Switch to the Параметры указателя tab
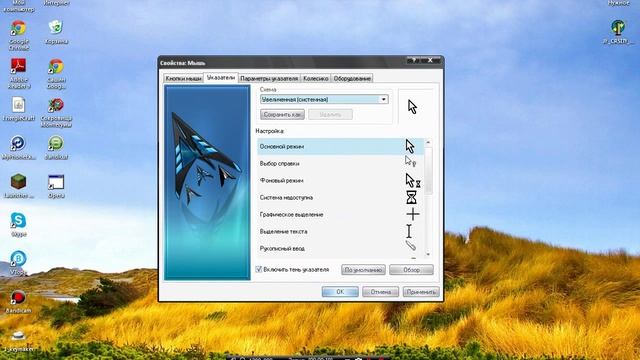This screenshot has height=360, width=640. click(x=269, y=78)
